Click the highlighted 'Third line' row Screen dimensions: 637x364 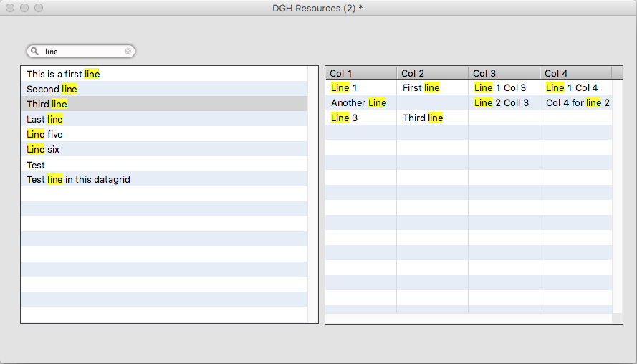tap(47, 104)
